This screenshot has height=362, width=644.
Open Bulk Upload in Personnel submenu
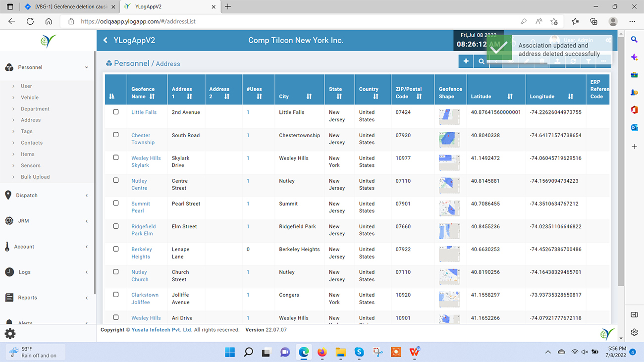pyautogui.click(x=35, y=177)
